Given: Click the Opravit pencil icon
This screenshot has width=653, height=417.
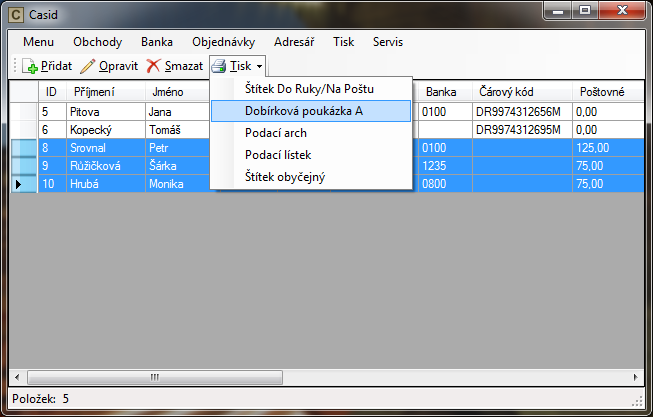Looking at the screenshot, I should tap(87, 66).
